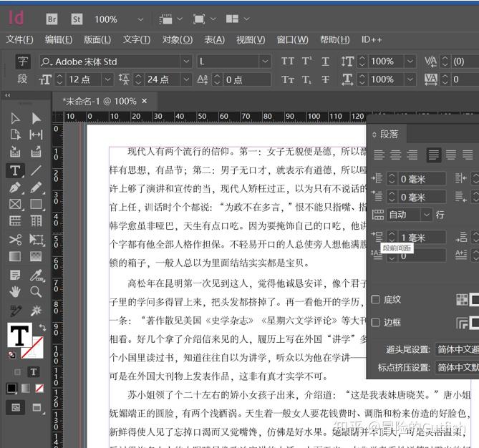Open the 对象(O) menu

[x=178, y=39]
